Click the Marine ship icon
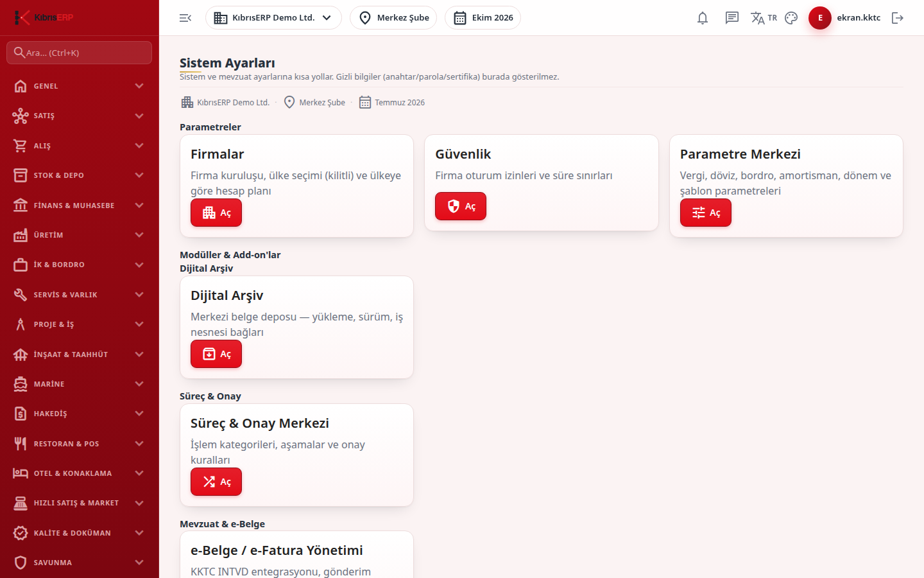 pos(21,384)
